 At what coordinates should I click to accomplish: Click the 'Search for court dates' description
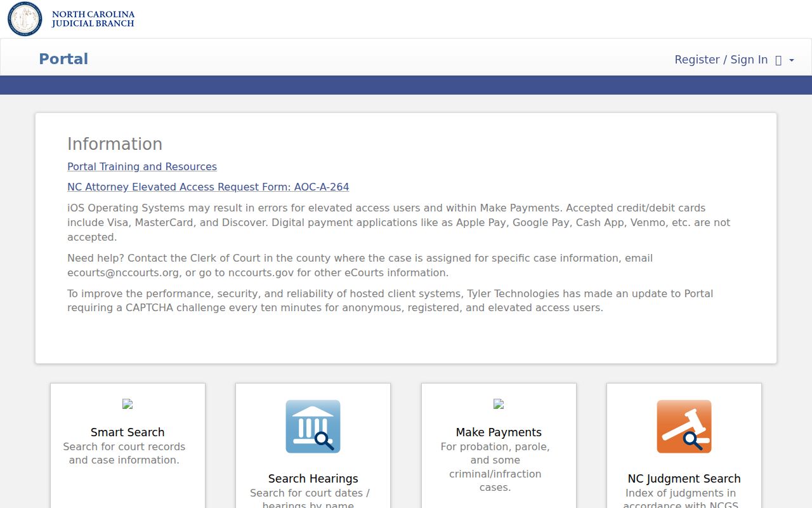[x=310, y=498]
